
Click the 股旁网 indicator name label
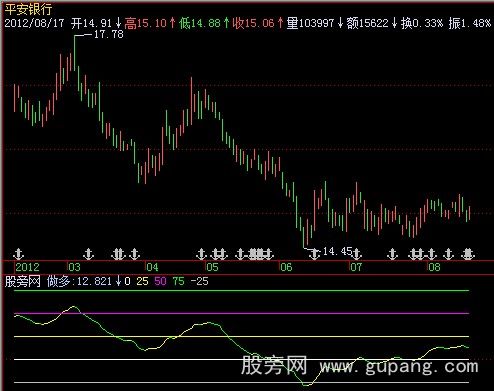coord(22,281)
